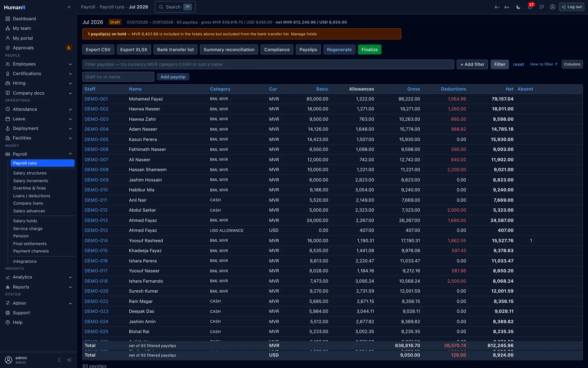
Task: Open Payment channels submenu item
Action: 31,251
